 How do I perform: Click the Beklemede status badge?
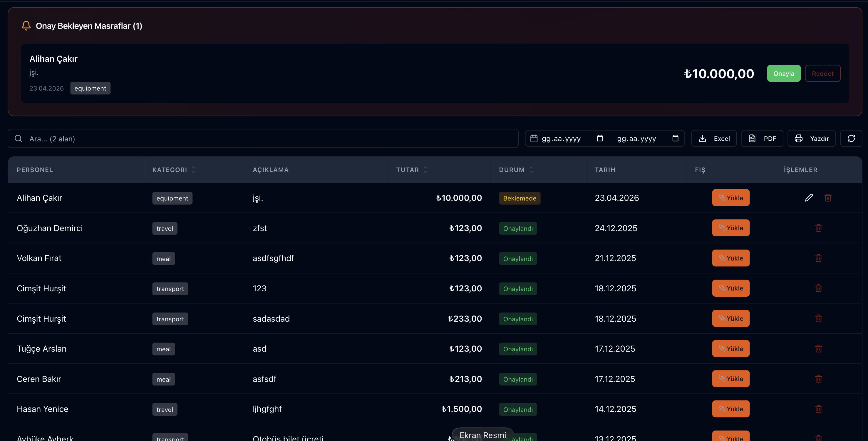point(520,198)
